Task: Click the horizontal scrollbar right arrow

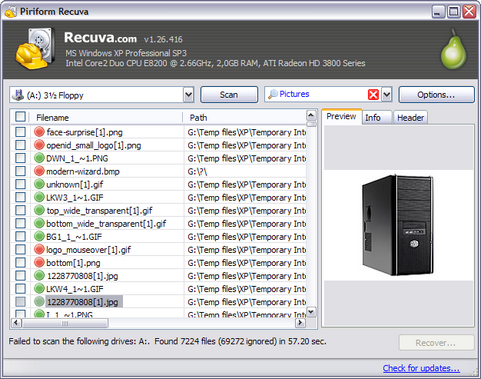Action: [300, 323]
